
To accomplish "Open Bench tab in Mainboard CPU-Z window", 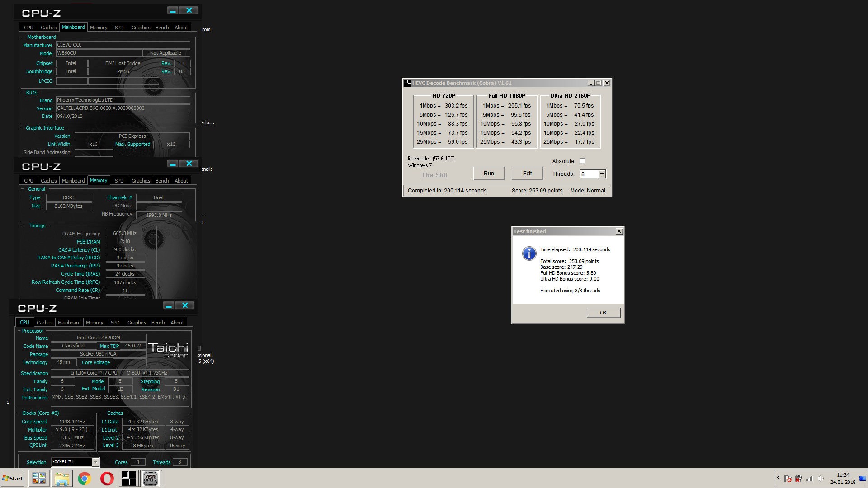I will [x=162, y=28].
